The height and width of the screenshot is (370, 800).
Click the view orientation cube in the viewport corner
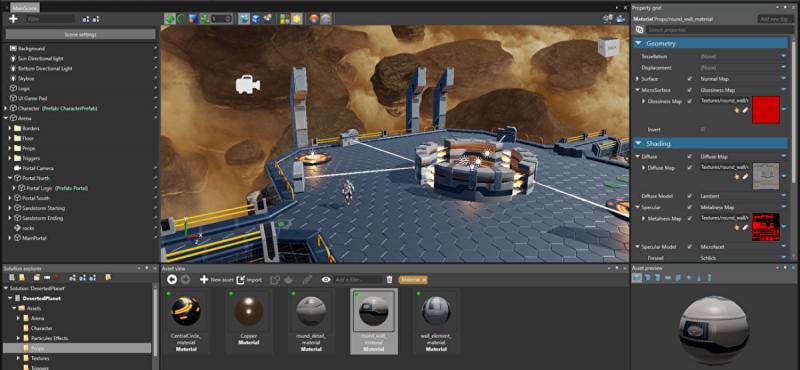click(609, 46)
